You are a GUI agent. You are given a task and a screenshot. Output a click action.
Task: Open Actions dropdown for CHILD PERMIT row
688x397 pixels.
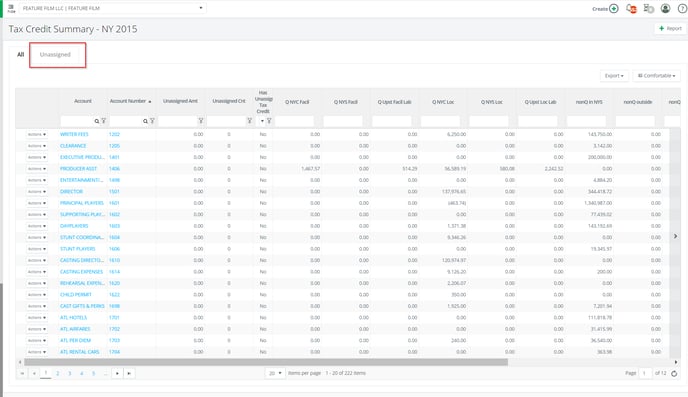37,295
